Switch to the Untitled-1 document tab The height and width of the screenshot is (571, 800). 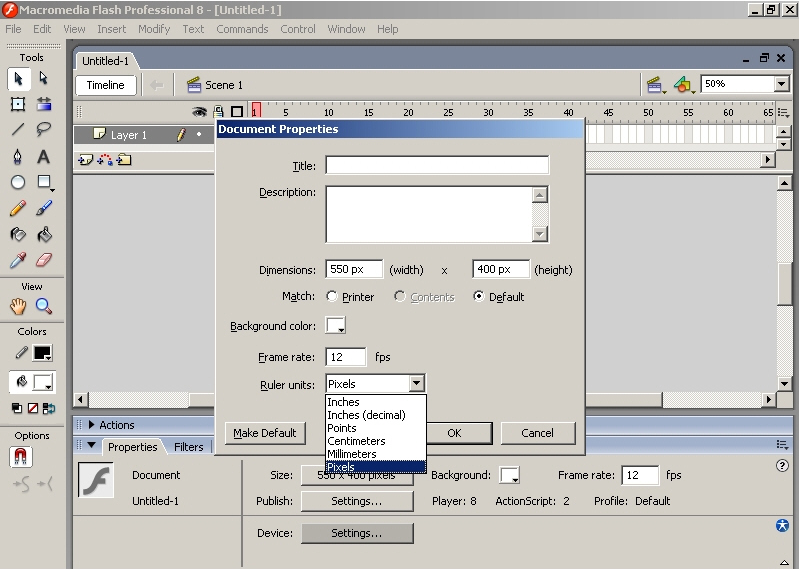point(106,61)
